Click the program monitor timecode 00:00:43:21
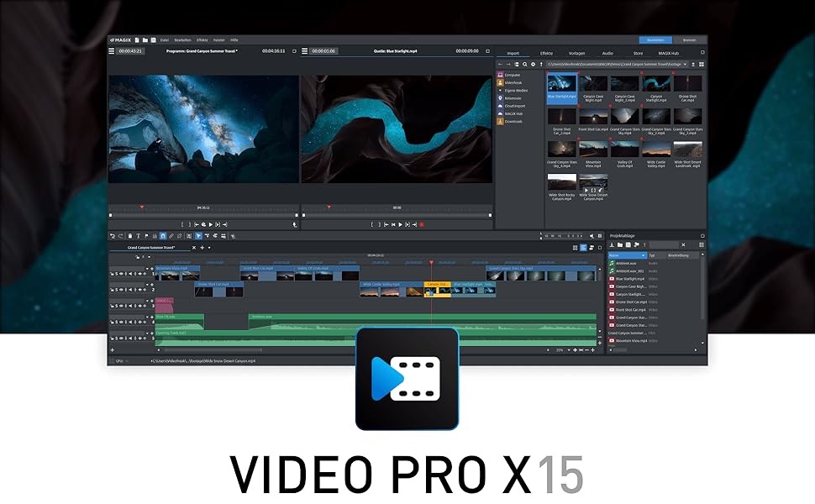 (130, 51)
